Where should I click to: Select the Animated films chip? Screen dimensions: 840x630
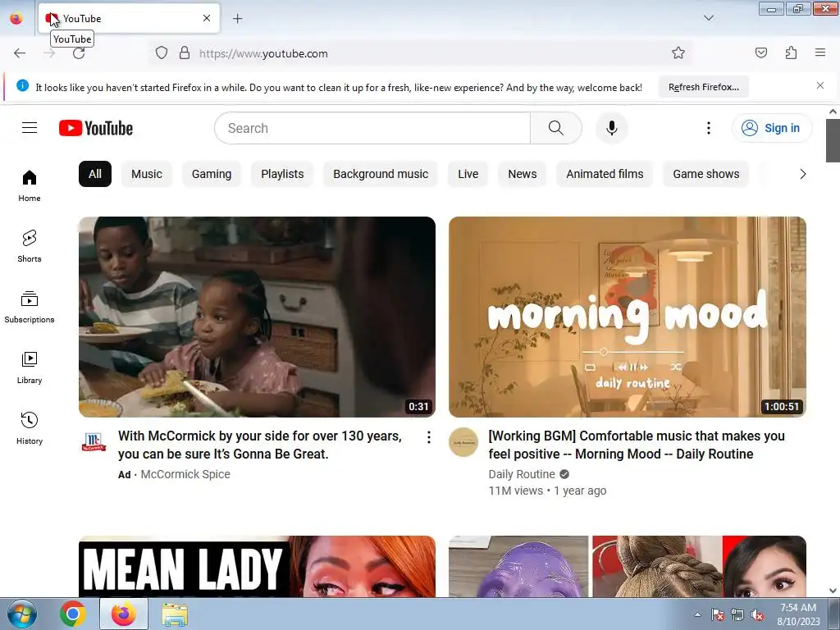[x=605, y=174]
